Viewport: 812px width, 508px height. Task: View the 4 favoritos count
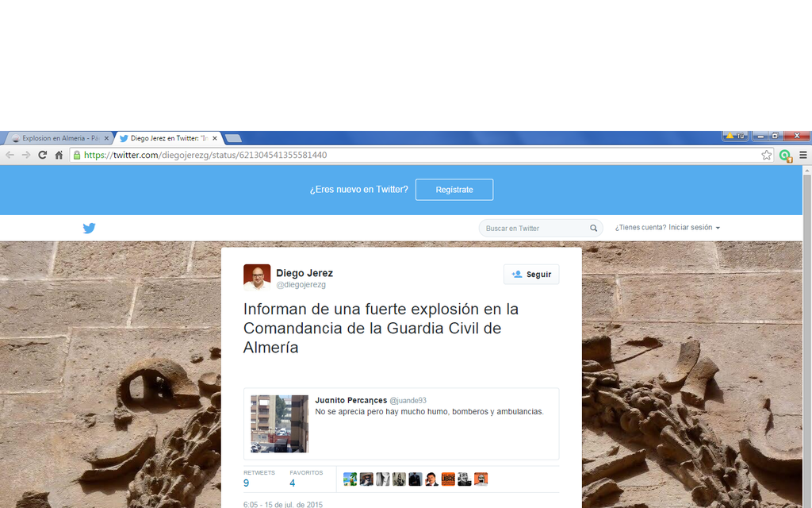click(x=292, y=483)
